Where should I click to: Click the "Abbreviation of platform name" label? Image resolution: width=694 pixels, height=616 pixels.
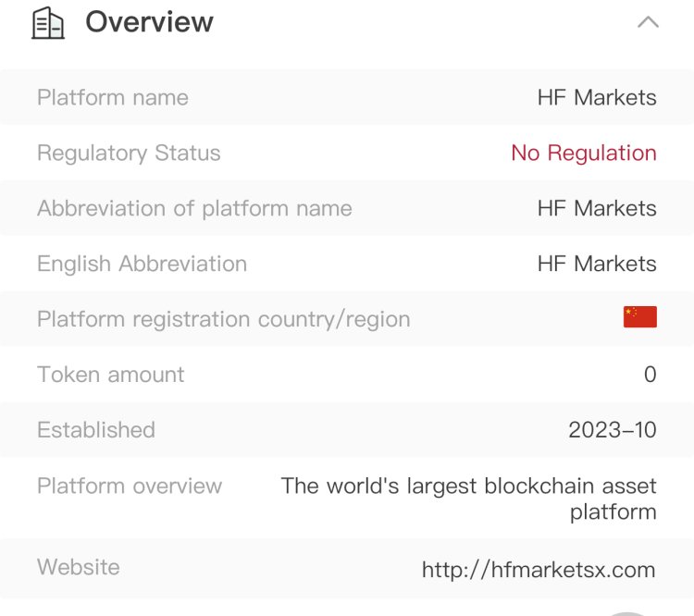(194, 208)
